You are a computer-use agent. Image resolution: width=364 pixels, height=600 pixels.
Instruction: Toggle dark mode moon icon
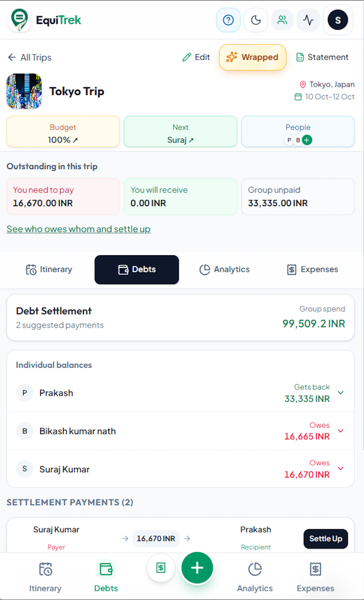256,20
